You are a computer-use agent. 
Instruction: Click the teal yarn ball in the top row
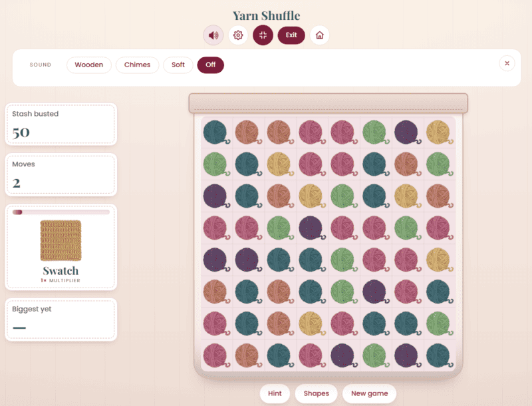pyautogui.click(x=217, y=132)
